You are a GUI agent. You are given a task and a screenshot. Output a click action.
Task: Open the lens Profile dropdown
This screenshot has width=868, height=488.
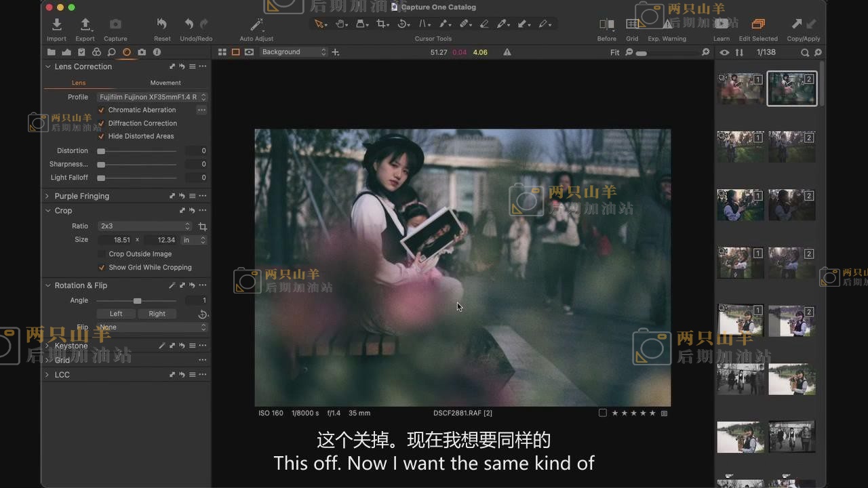[152, 97]
